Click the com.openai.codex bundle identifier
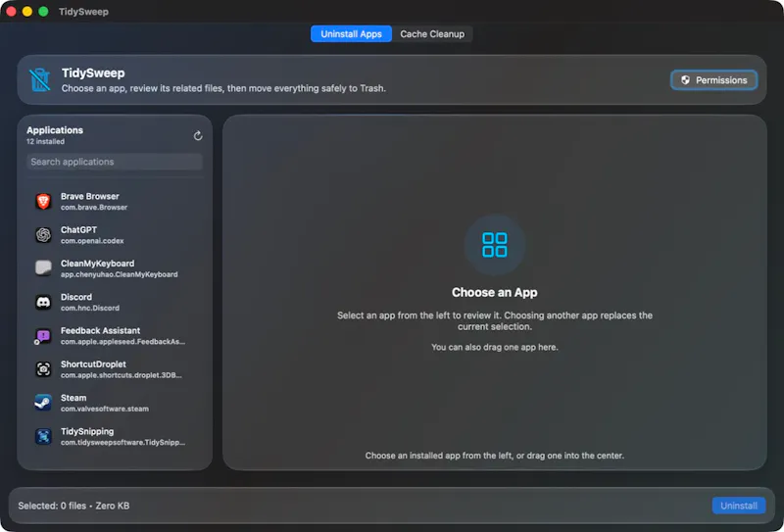 [x=92, y=241]
